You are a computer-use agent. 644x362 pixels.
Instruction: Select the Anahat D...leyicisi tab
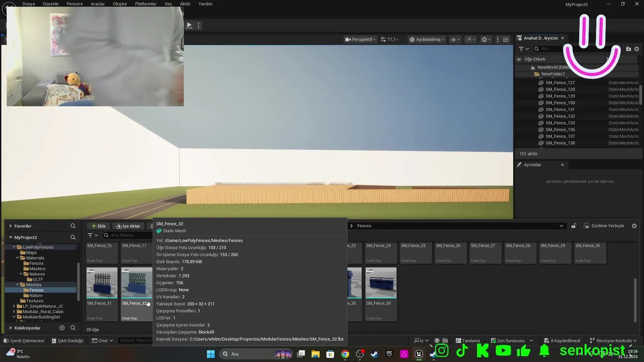pos(540,38)
